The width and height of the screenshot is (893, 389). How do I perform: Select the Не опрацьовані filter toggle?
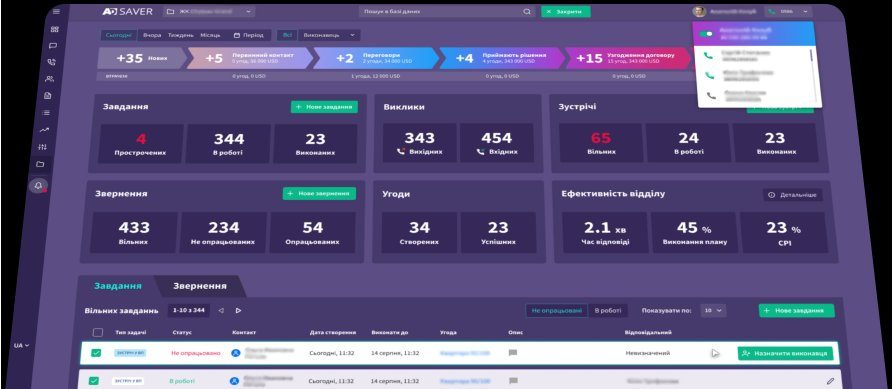(556, 310)
